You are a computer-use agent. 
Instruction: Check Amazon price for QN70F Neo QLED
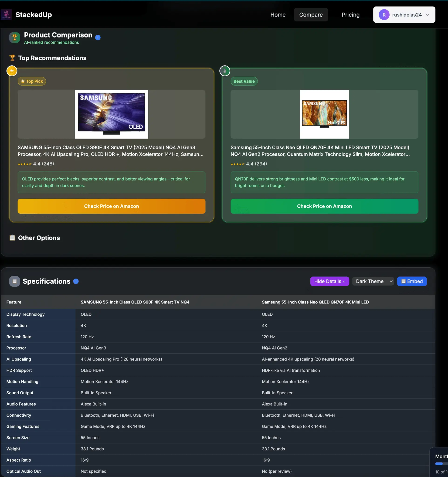(x=325, y=206)
